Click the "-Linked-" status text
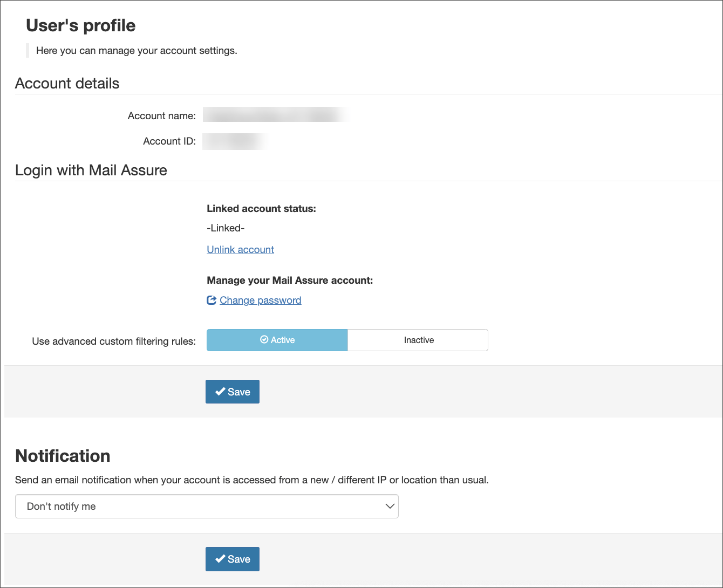The width and height of the screenshot is (723, 588). (226, 228)
